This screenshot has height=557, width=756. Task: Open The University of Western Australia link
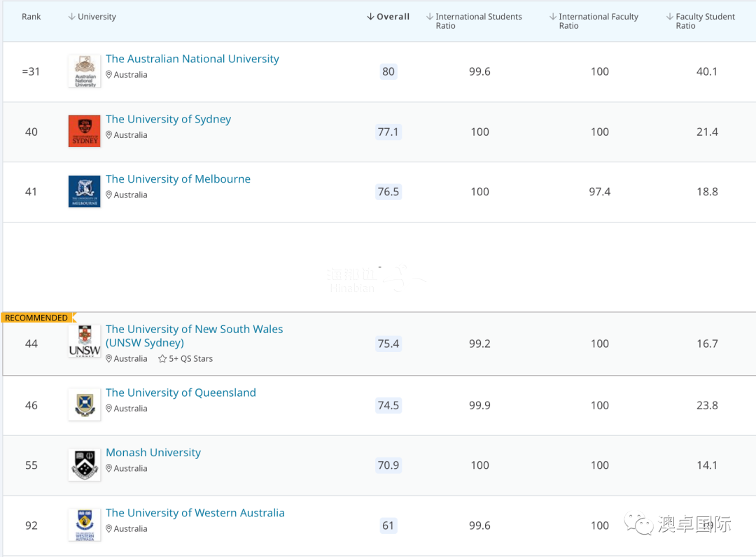tap(195, 513)
